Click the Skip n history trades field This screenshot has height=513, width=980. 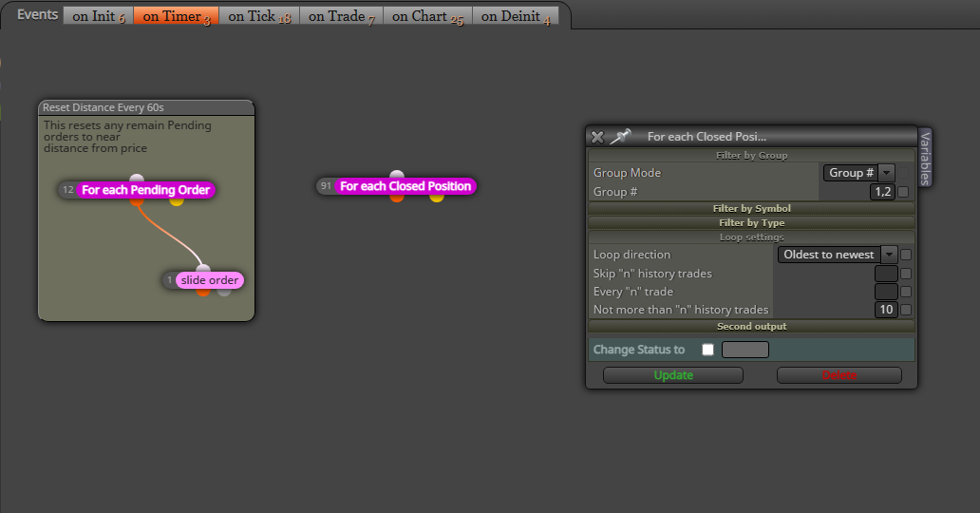coord(886,274)
